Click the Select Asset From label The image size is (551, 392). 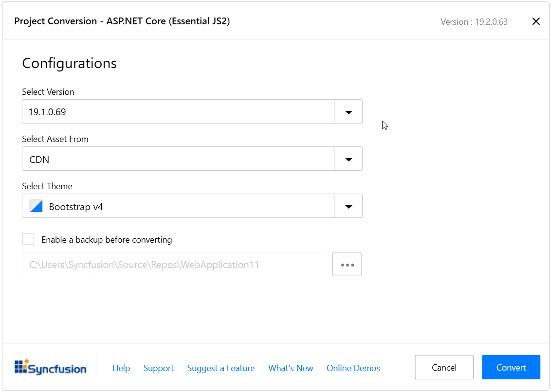[x=55, y=139]
